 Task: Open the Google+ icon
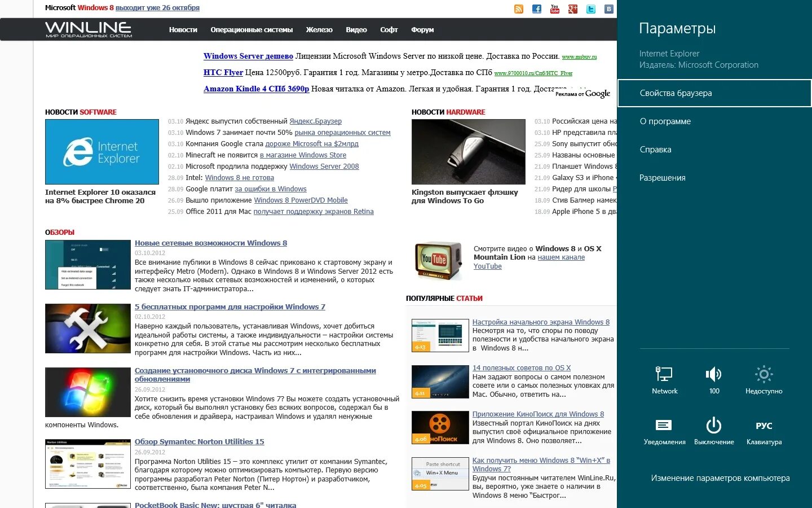coord(573,8)
